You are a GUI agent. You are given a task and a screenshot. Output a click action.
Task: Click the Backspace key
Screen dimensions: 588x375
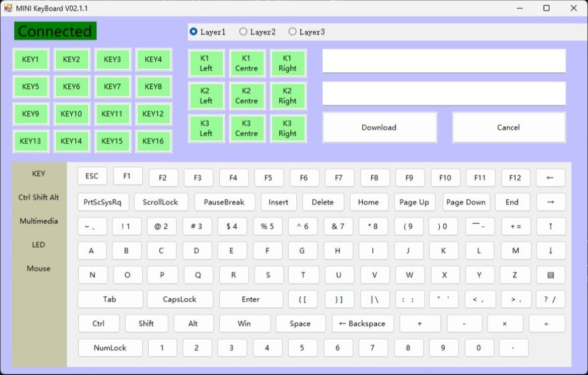363,323
